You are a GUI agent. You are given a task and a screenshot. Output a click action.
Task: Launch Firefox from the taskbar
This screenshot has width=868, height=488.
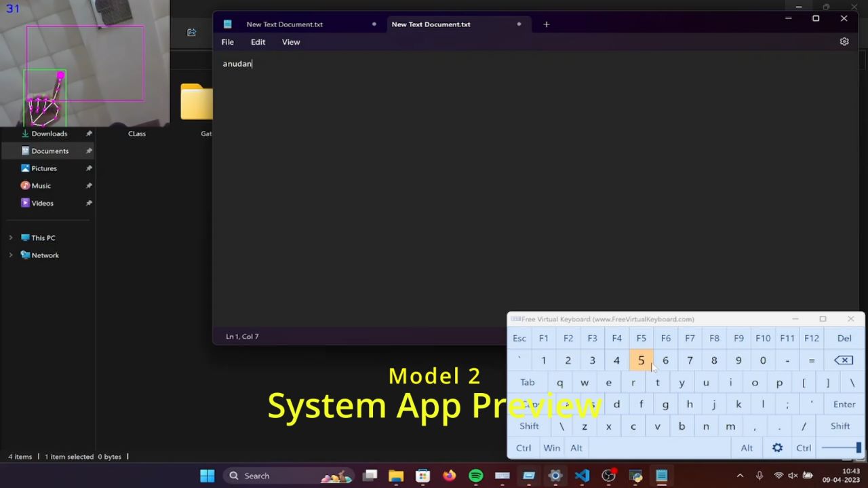coord(450,476)
